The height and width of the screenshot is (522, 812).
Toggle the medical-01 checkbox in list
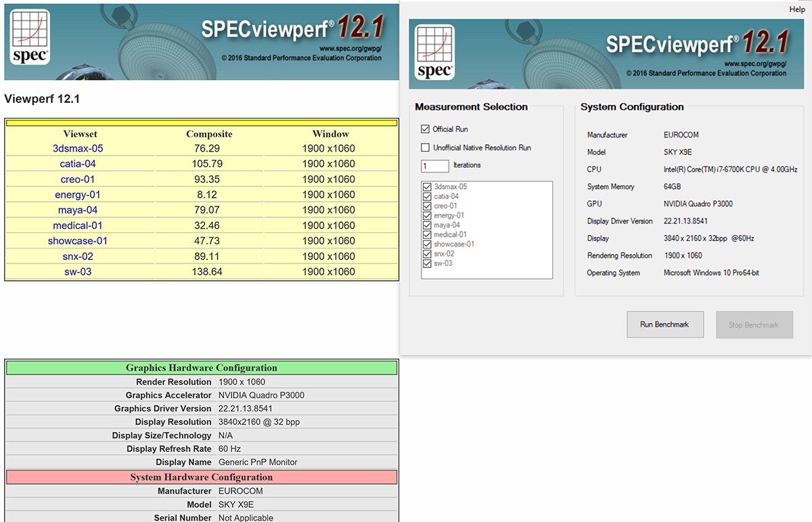(427, 235)
